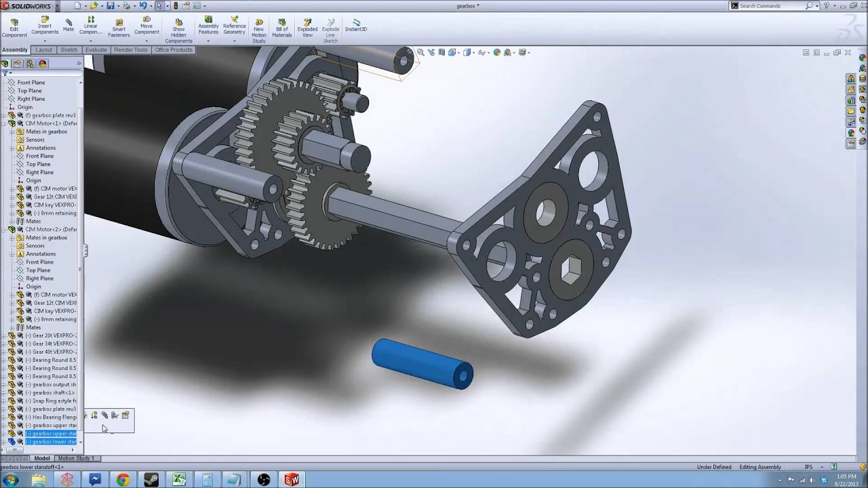Click the Windows Start button
Screen dimensions: 868x488
(10, 480)
